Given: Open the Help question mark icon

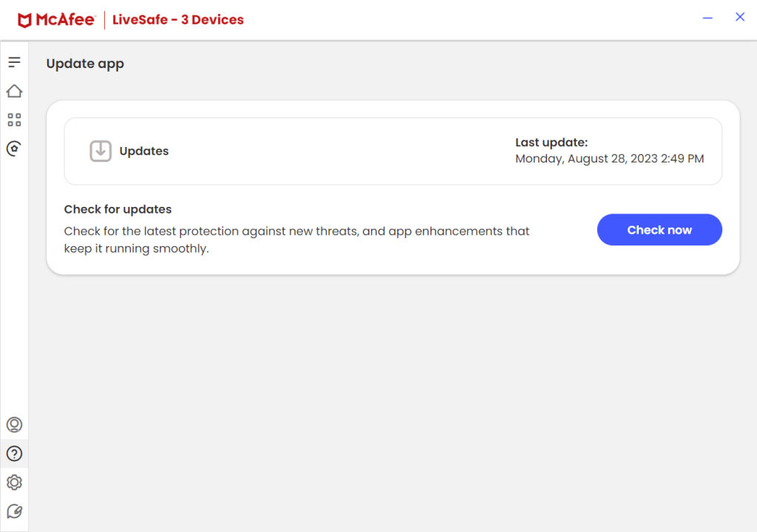Looking at the screenshot, I should pos(14,454).
